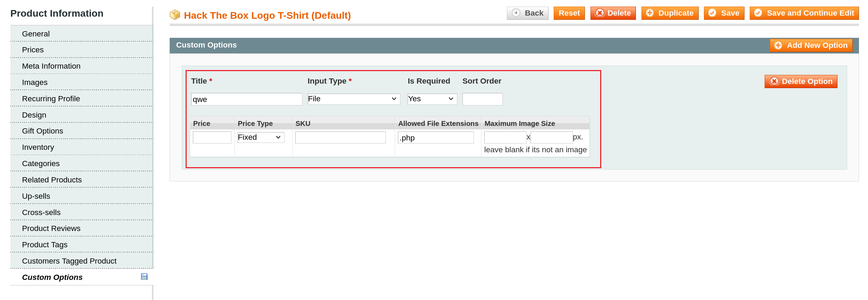Select the Custom Options tab
The width and height of the screenshot is (868, 300).
[x=82, y=277]
